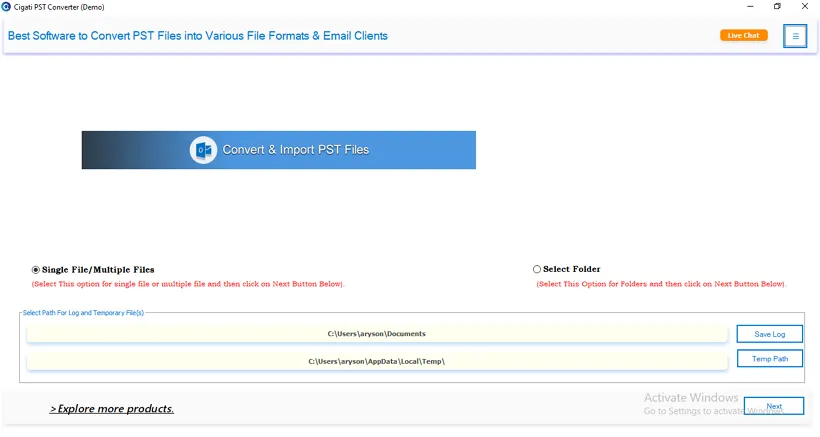
Task: Click the red hint under Single File/Multiple Files
Action: point(188,284)
